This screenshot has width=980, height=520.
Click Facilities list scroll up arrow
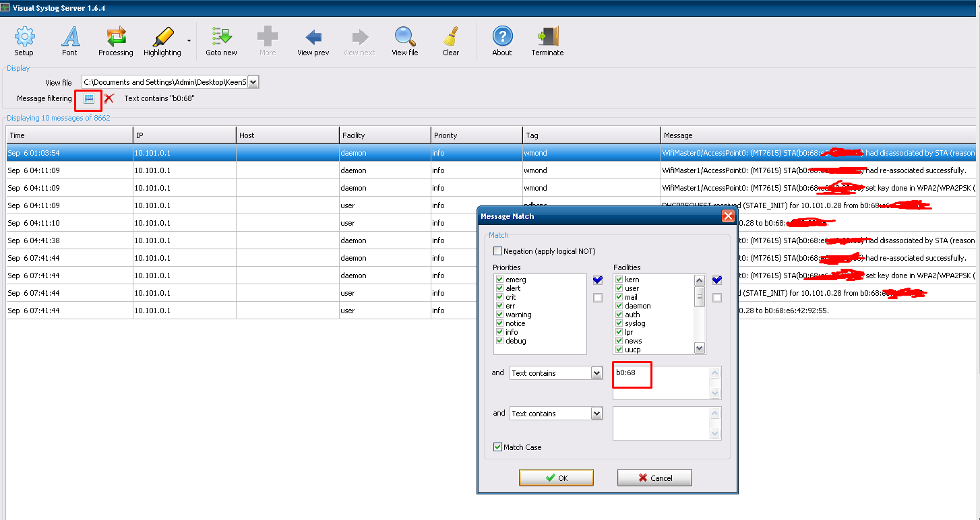[x=700, y=280]
